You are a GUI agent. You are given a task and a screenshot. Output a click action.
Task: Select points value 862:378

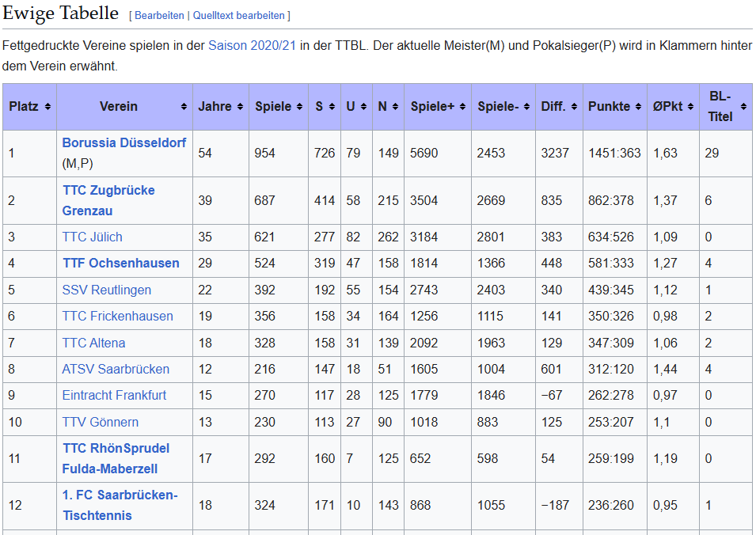coord(611,200)
